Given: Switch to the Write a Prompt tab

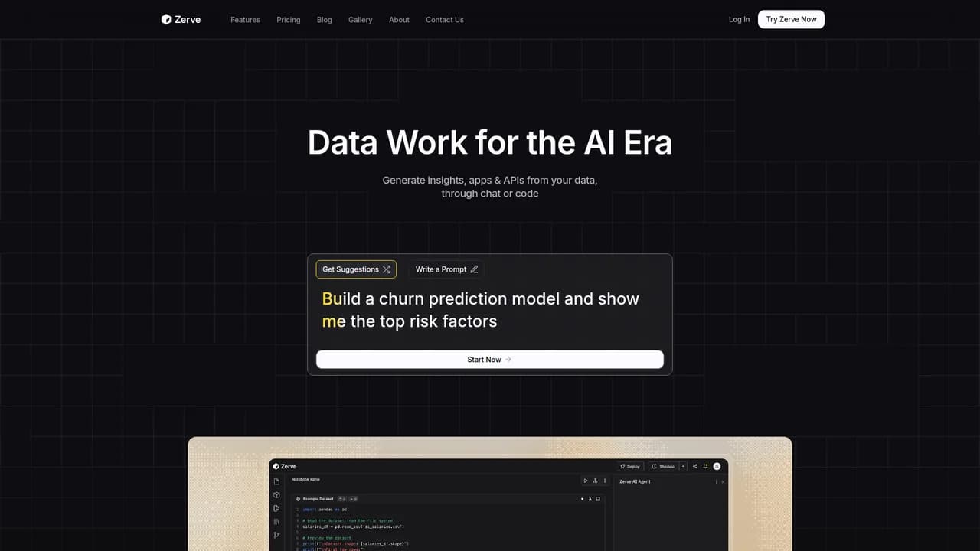Looking at the screenshot, I should point(446,269).
